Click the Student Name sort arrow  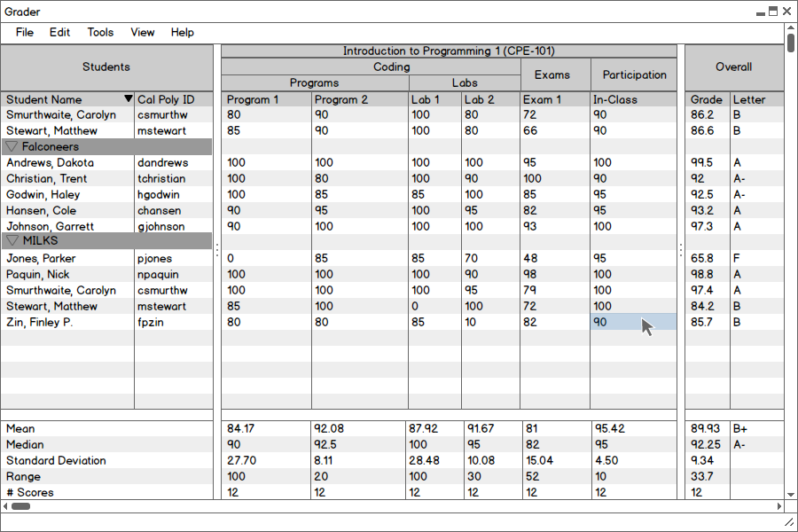(x=129, y=98)
